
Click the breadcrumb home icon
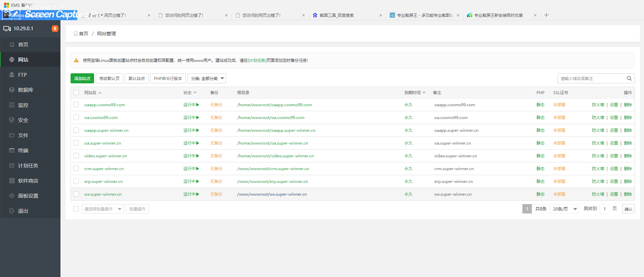(76, 33)
